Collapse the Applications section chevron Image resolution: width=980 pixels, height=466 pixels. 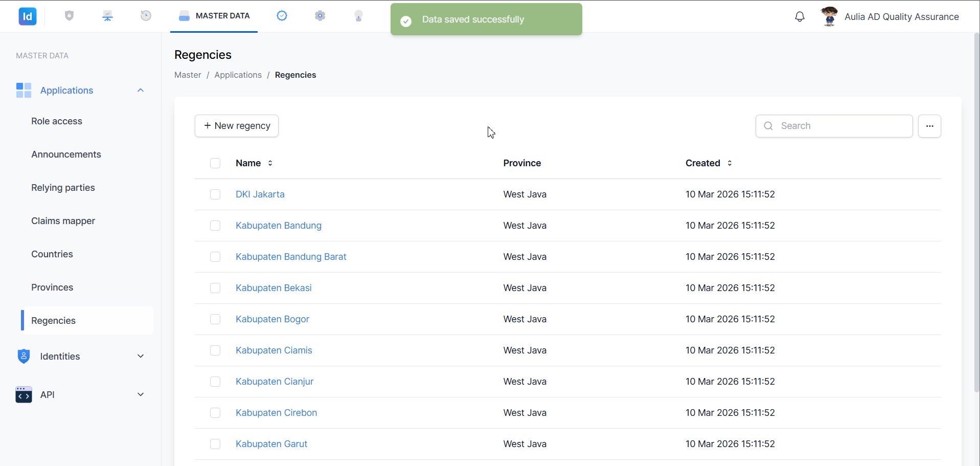(x=141, y=91)
